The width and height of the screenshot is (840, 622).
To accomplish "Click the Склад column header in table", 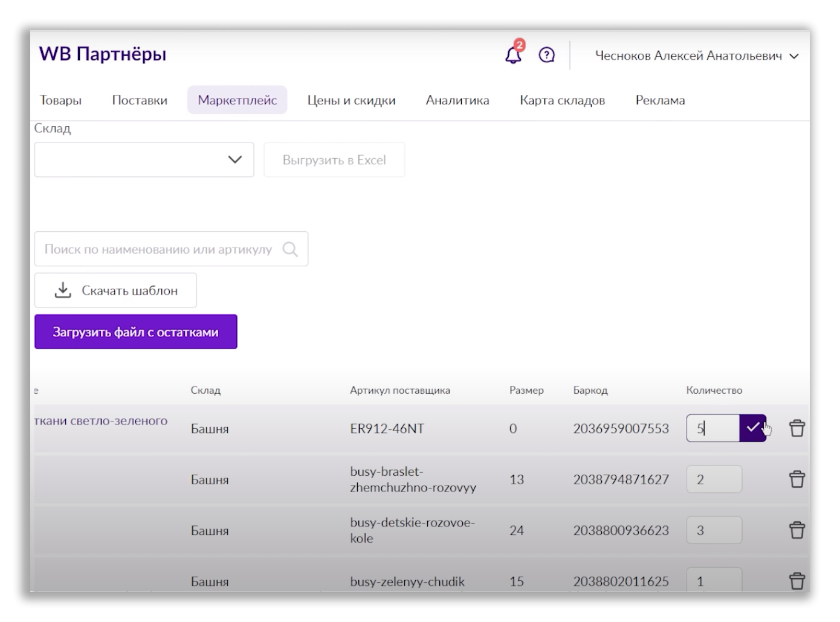I will 205,390.
